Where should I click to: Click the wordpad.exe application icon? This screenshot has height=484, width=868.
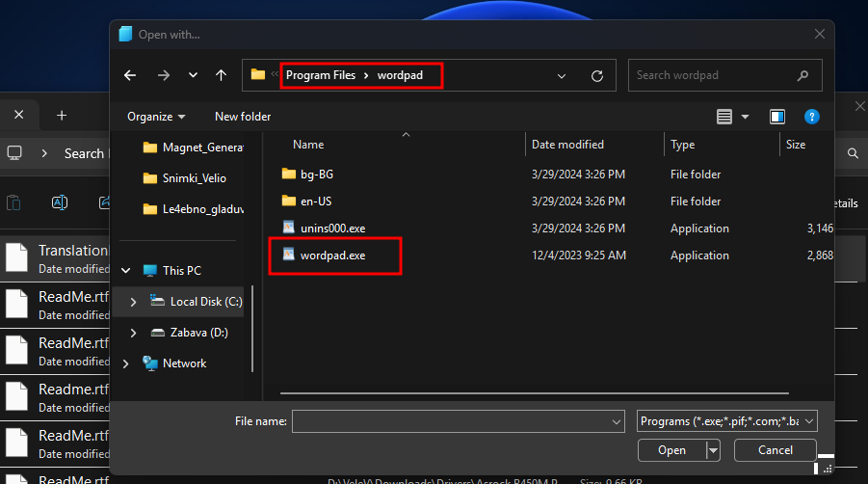pos(288,255)
